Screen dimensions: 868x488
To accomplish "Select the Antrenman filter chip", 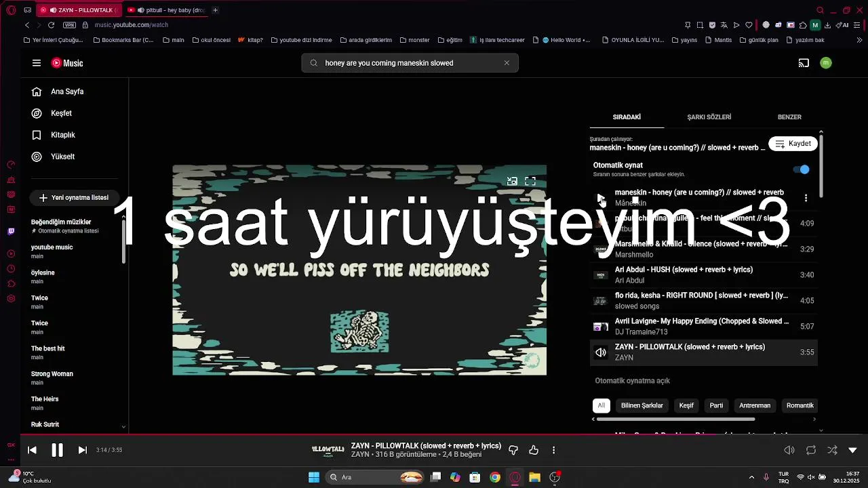I will click(x=755, y=405).
